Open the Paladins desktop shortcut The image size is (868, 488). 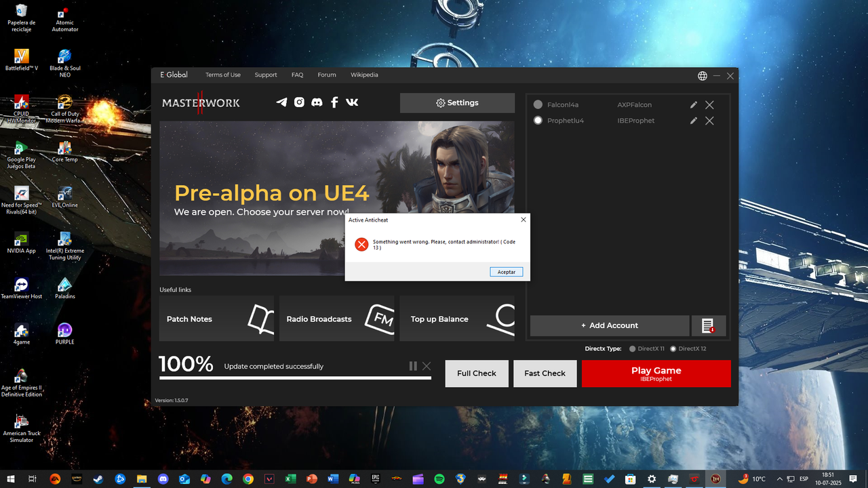[x=65, y=287]
